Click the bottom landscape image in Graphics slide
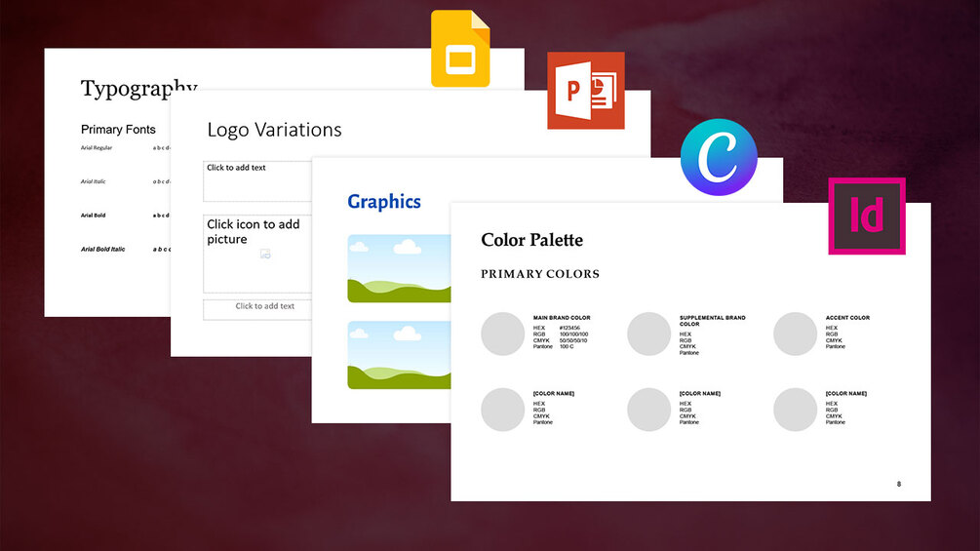The width and height of the screenshot is (980, 551). pyautogui.click(x=399, y=355)
